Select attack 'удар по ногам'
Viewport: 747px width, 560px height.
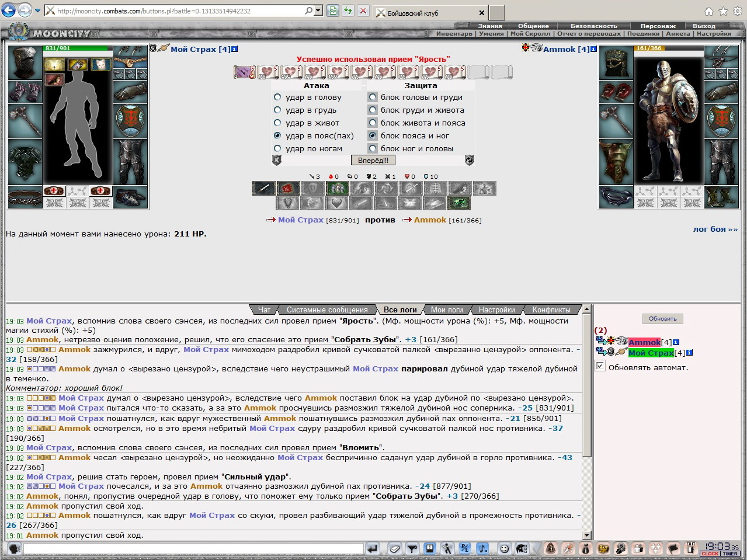click(277, 148)
